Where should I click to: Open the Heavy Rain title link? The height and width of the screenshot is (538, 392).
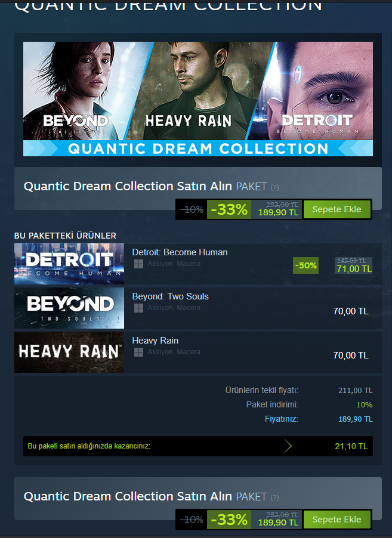click(155, 341)
